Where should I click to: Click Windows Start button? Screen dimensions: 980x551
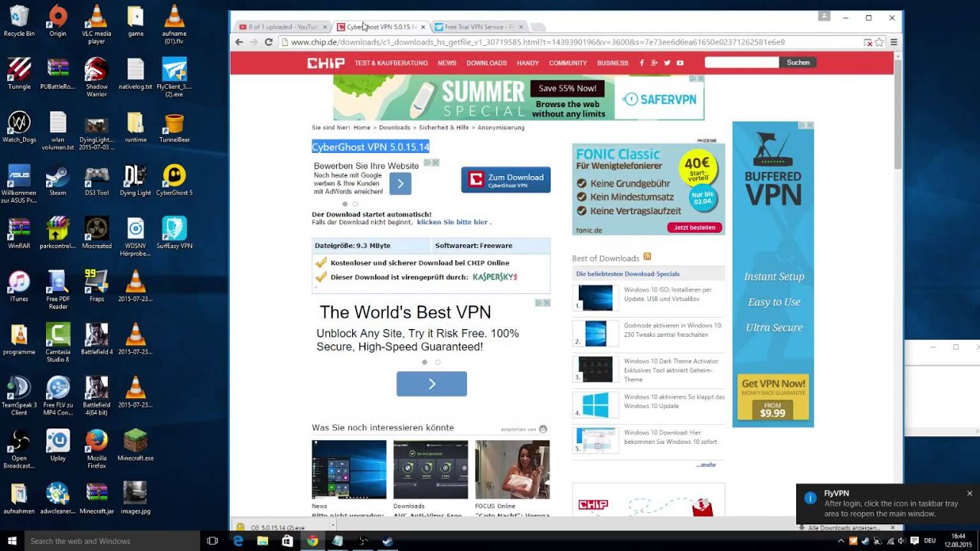(11, 541)
